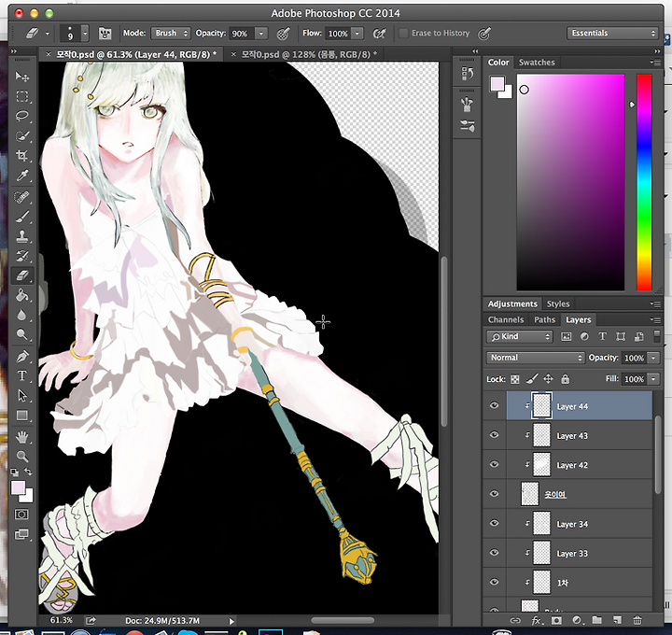
Task: Select the History Brush tool
Action: [x=21, y=257]
